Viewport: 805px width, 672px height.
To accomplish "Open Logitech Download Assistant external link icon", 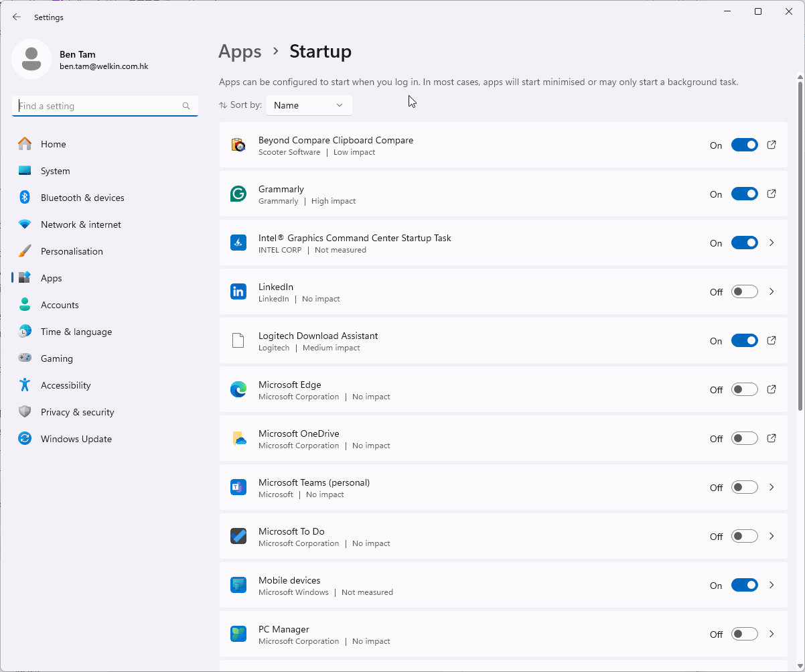I will (x=772, y=340).
